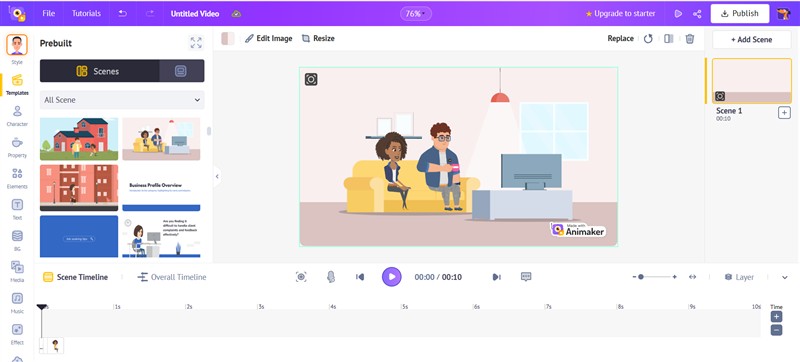Click the Edit Image button
The width and height of the screenshot is (800, 362).
[x=268, y=38]
